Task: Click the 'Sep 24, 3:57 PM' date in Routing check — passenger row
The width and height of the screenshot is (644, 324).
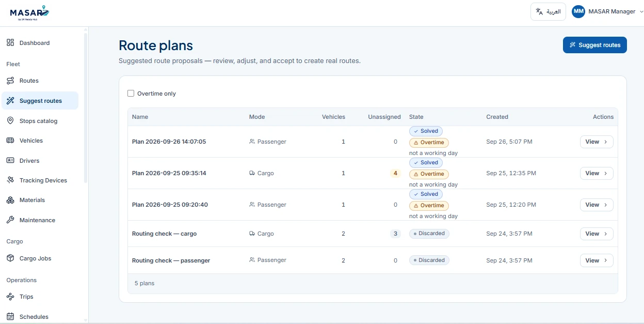Action: 509,260
